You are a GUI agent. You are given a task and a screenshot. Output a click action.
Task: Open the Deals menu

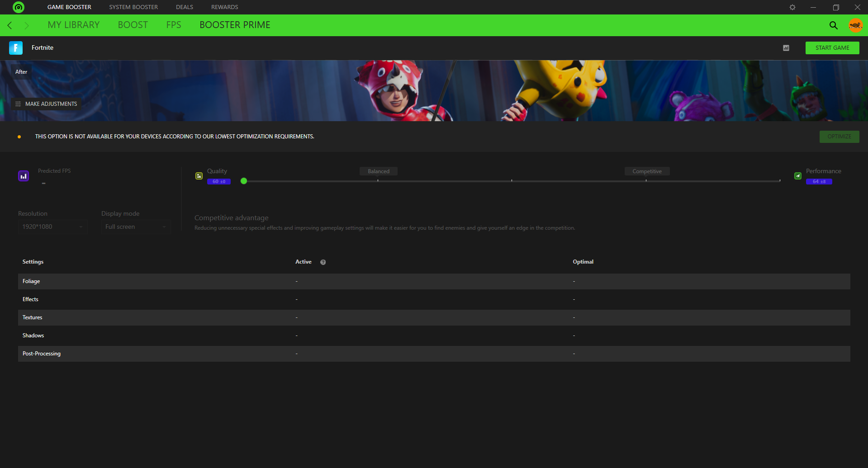[x=185, y=7]
